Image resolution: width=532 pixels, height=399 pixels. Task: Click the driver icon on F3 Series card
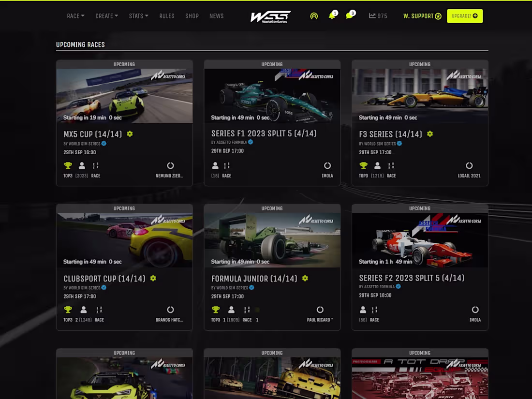coord(377,165)
